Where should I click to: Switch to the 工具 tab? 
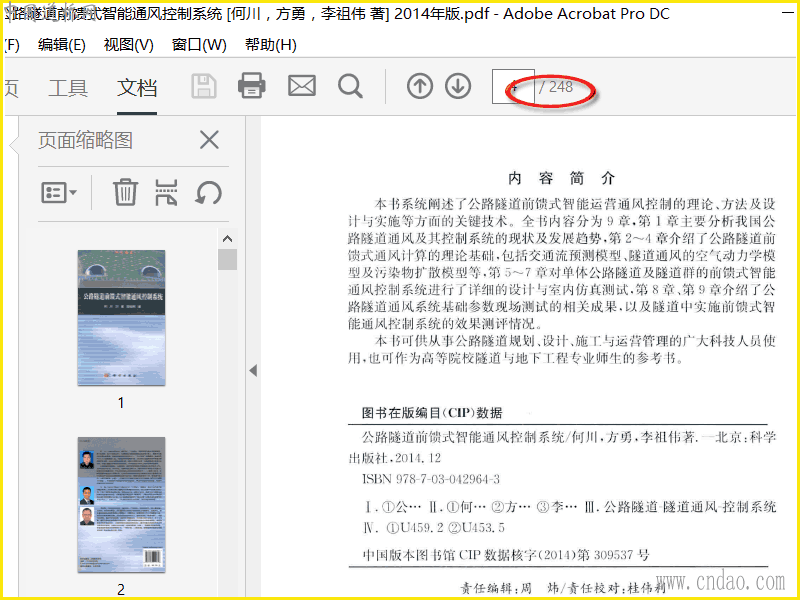coord(68,88)
